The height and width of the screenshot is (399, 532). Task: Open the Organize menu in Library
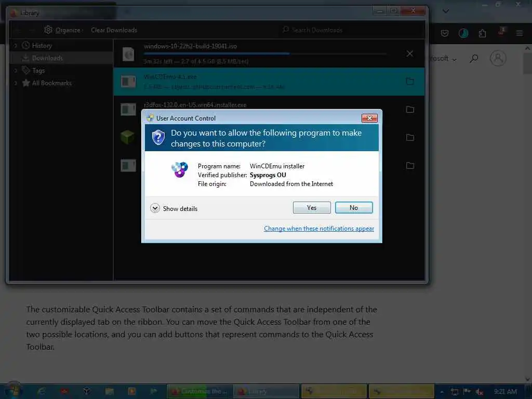(63, 30)
